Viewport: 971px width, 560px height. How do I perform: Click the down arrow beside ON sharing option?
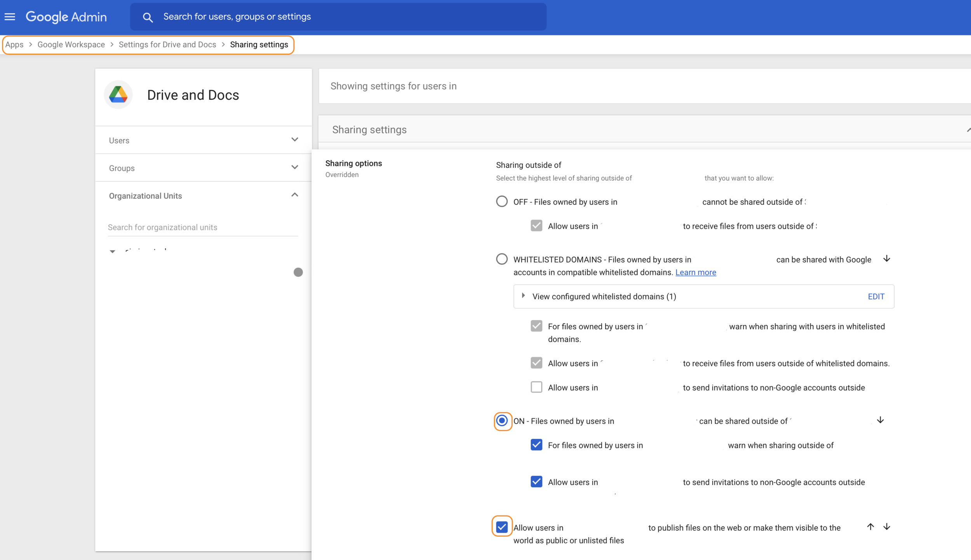coord(881,420)
